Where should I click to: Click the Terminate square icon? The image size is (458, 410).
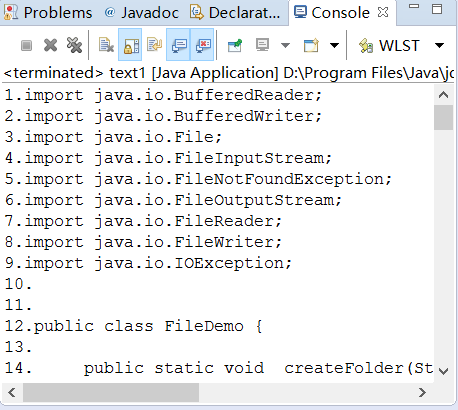(x=26, y=45)
